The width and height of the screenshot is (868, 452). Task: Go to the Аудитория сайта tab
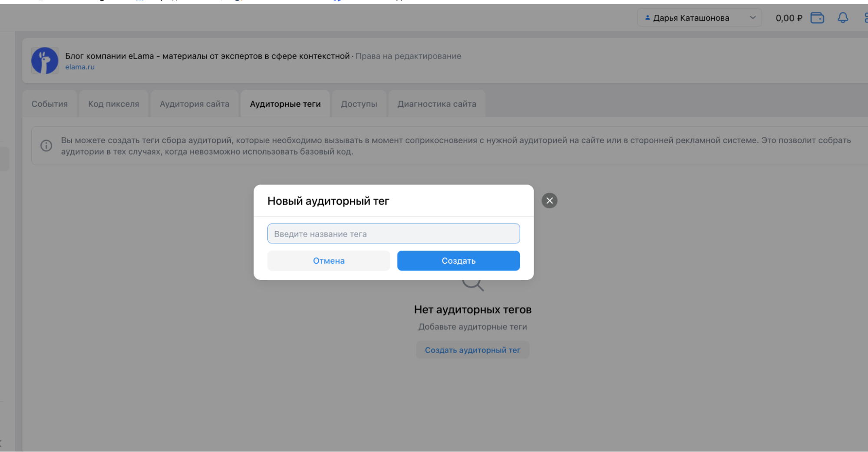point(195,104)
